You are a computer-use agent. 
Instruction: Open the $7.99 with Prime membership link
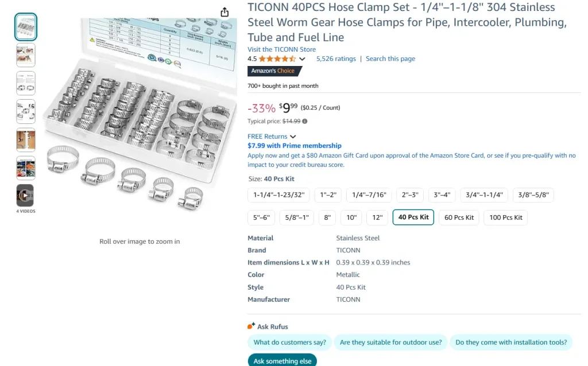click(x=294, y=146)
